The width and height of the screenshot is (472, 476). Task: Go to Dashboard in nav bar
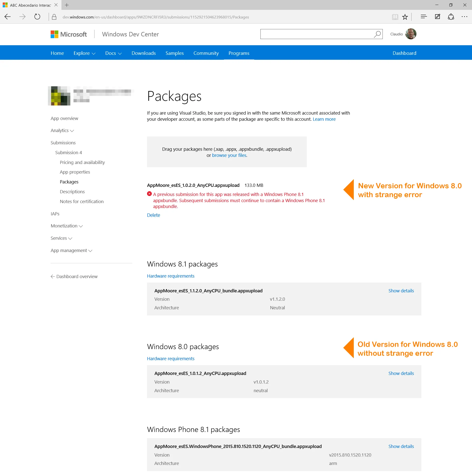404,53
